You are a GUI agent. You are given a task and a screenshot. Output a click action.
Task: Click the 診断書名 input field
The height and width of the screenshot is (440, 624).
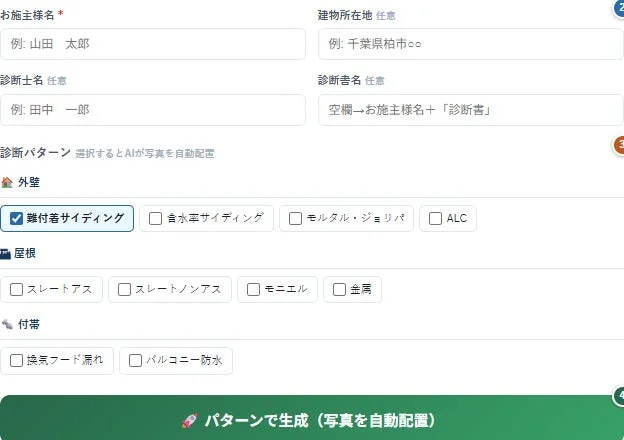pyautogui.click(x=471, y=110)
